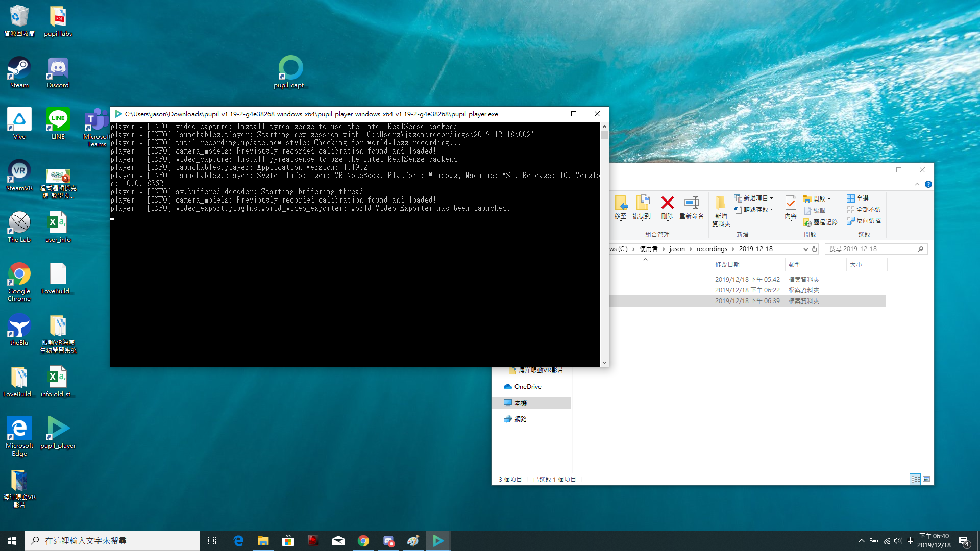Select the Discord desktop shortcut
Viewport: 980px width, 551px height.
coord(58,72)
